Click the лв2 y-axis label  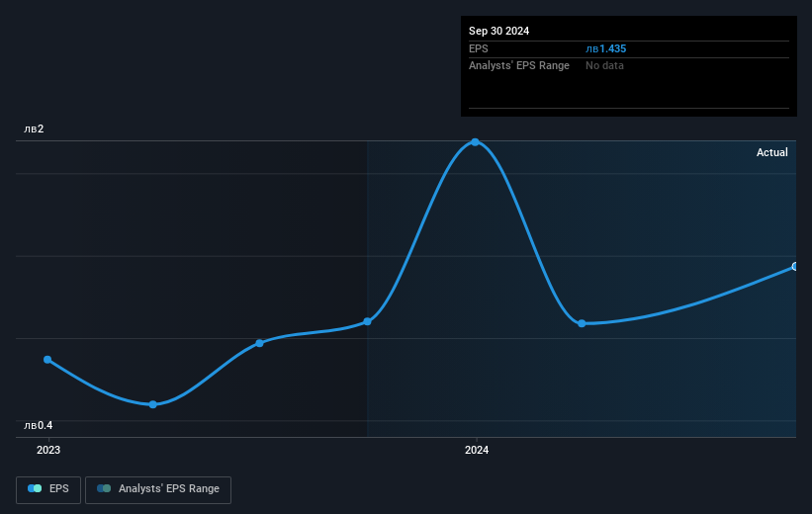(34, 128)
